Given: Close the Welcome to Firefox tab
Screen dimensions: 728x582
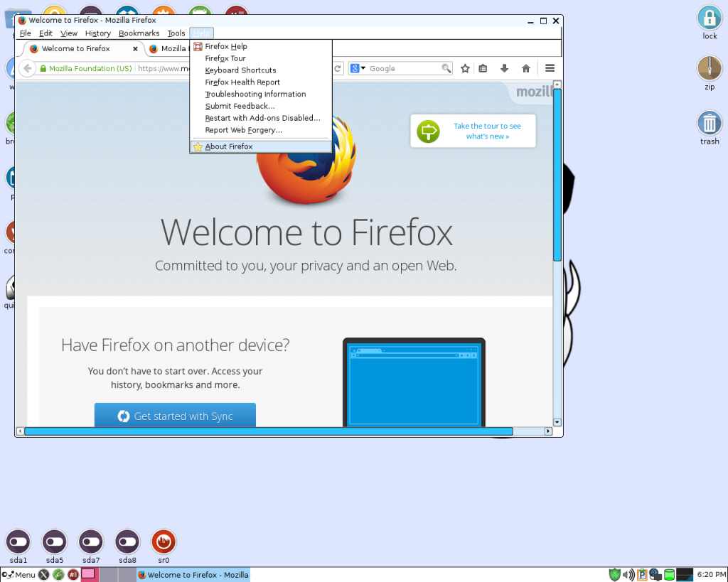Looking at the screenshot, I should click(x=135, y=49).
